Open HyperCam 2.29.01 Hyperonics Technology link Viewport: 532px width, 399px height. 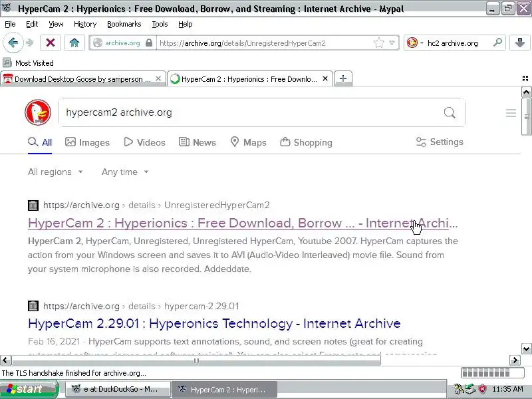[214, 323]
